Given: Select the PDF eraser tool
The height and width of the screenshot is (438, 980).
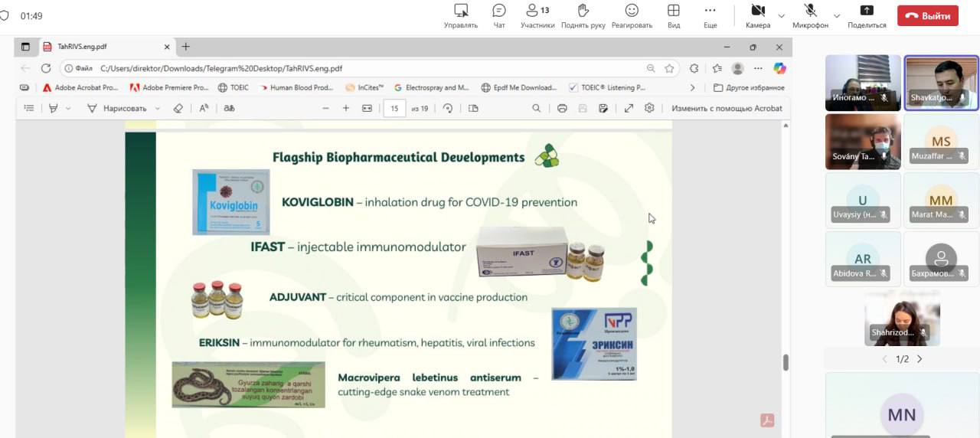Looking at the screenshot, I should (178, 108).
